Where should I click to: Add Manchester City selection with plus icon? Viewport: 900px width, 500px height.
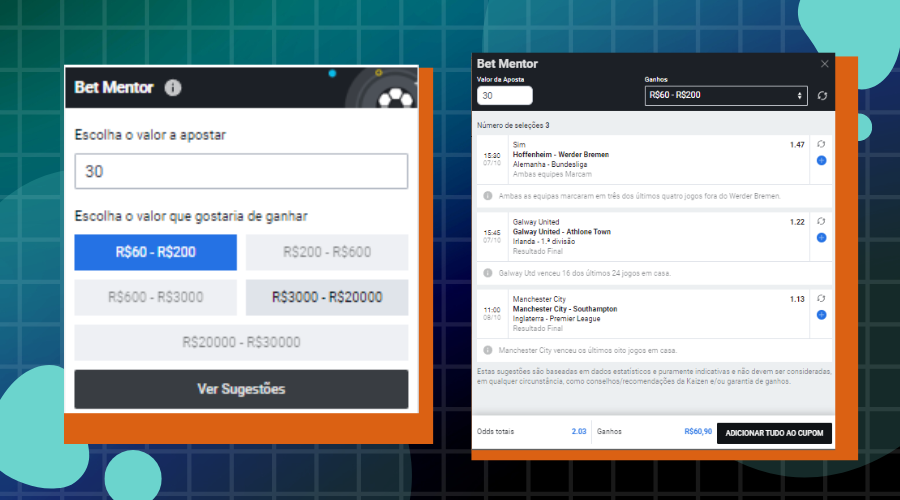[821, 315]
